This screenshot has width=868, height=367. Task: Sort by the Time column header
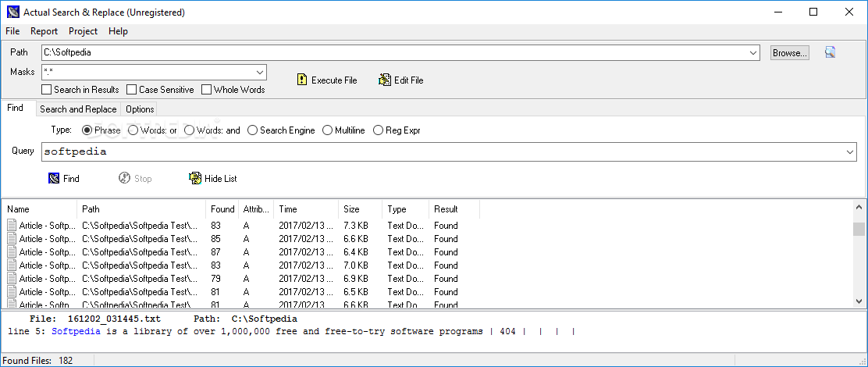click(306, 209)
